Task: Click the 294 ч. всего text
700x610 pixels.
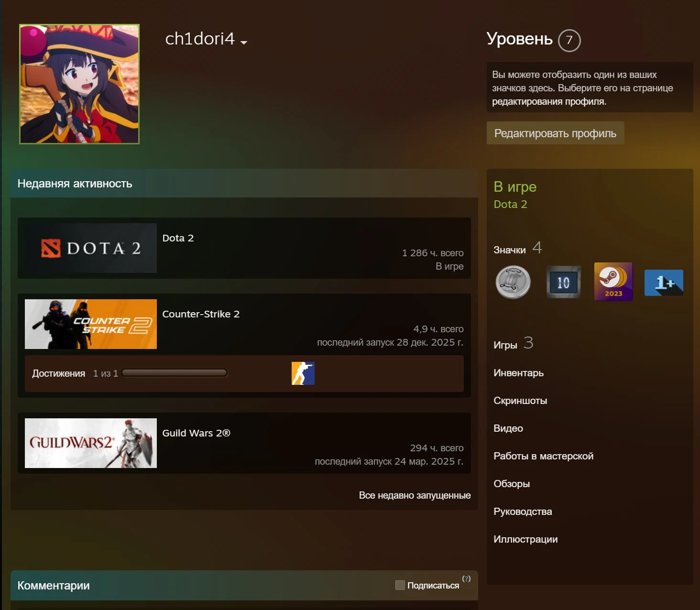Action: 437,448
